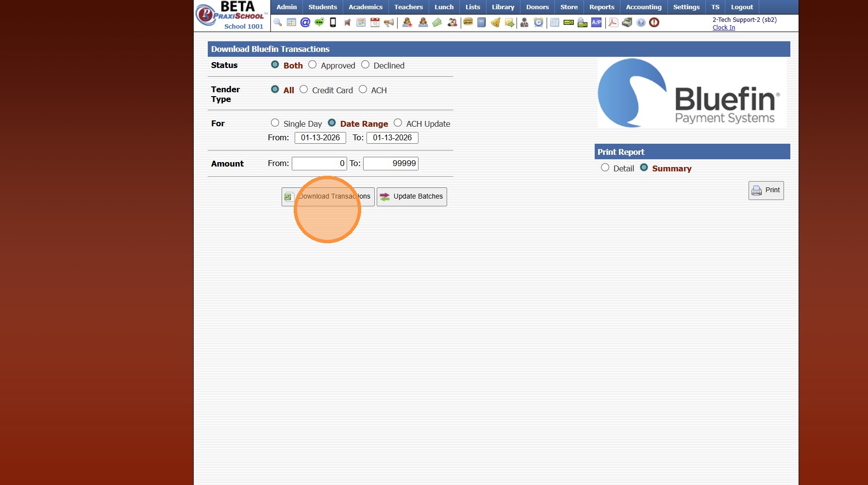This screenshot has width=868, height=485.
Task: Open the search magnifier tool
Action: point(278,22)
